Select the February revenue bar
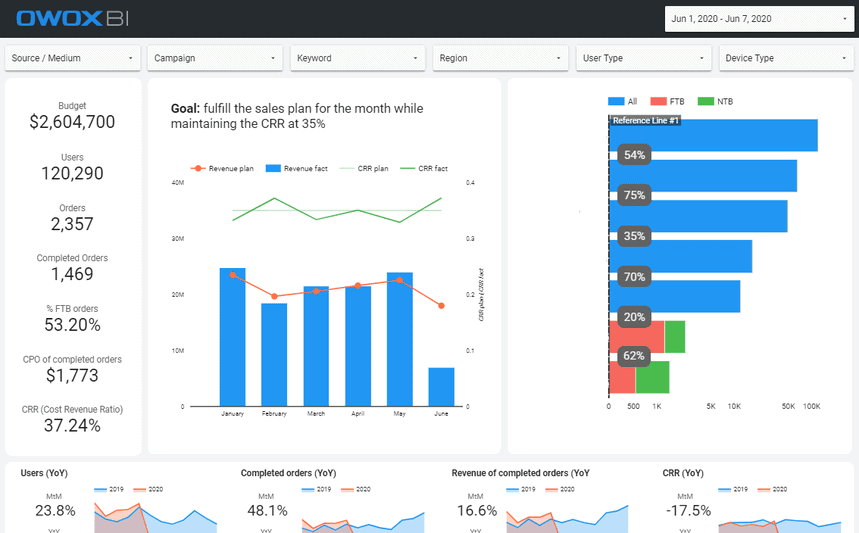Screen dimensions: 859x533 click(274, 354)
